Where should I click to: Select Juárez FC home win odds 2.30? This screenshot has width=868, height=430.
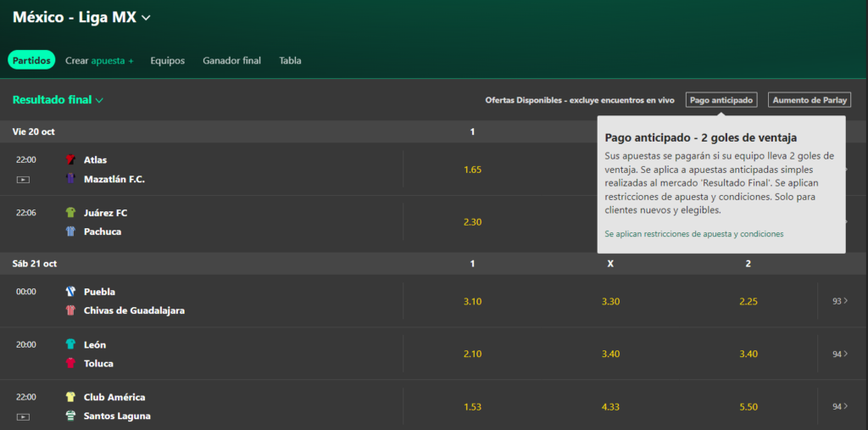(x=472, y=222)
